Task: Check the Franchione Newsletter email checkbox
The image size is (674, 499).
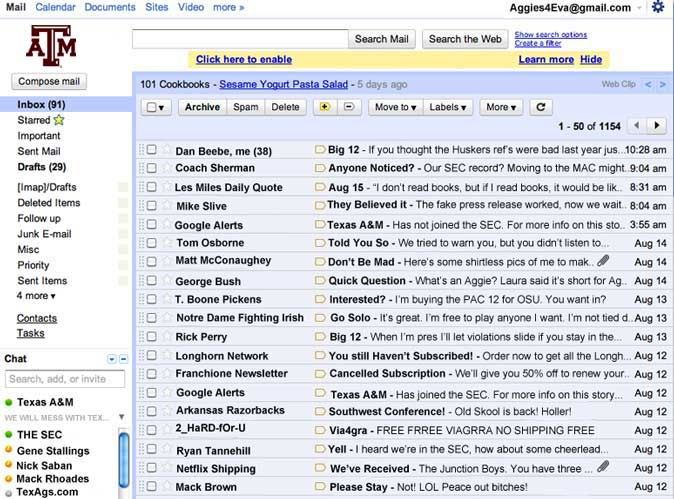Action: (x=151, y=374)
